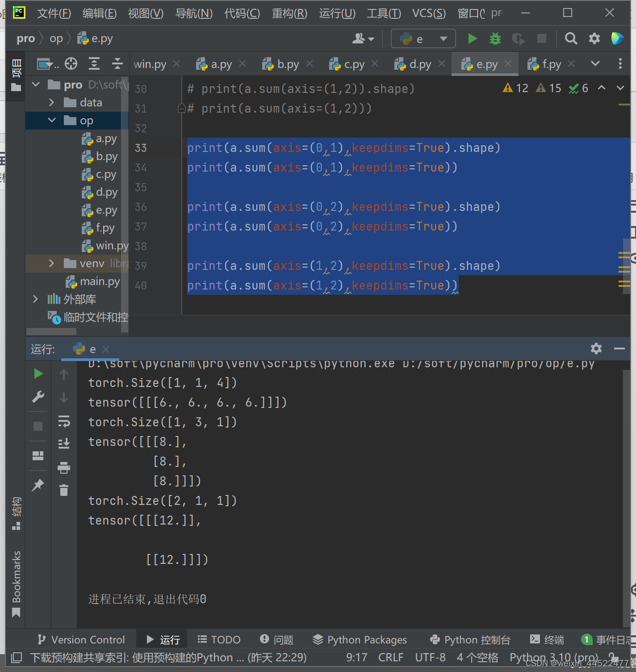Image resolution: width=636 pixels, height=672 pixels.
Task: Run with coverage icon in toolbar
Action: (518, 39)
